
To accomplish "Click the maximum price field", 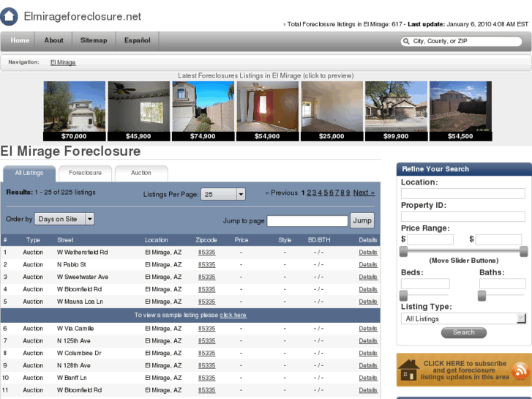I will (x=498, y=239).
